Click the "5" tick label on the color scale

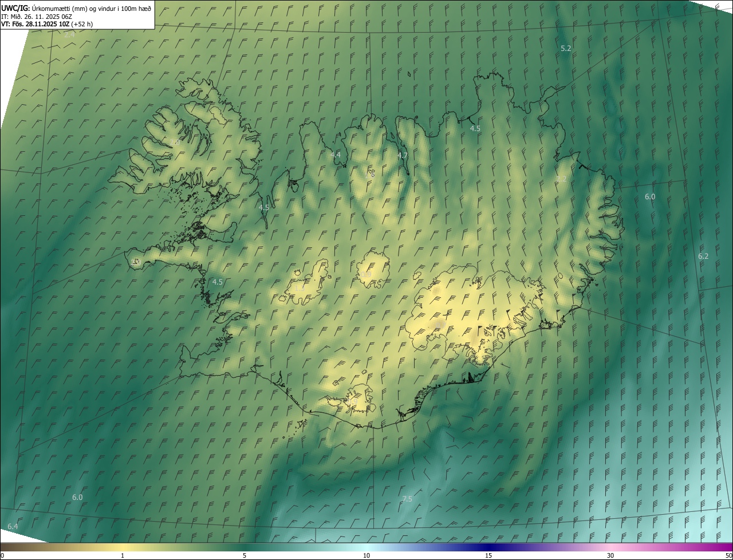(245, 556)
